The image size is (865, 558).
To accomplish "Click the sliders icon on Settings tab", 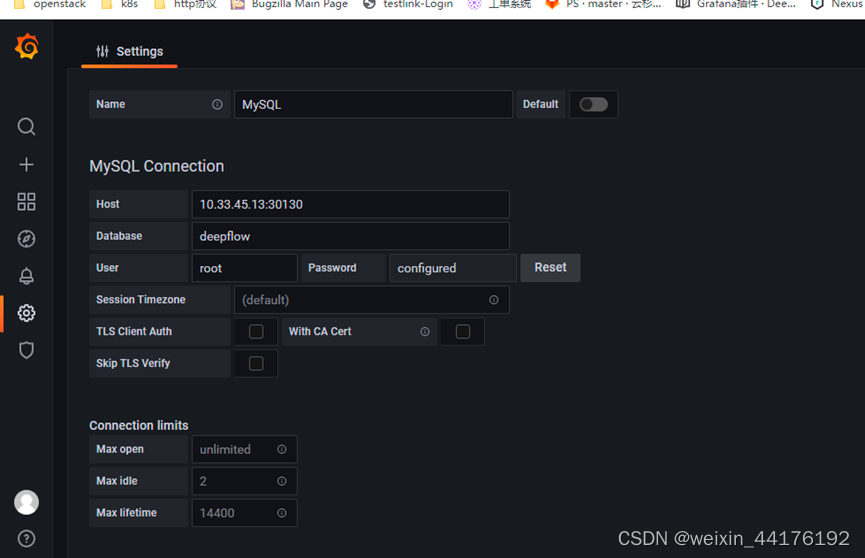I will pos(103,51).
